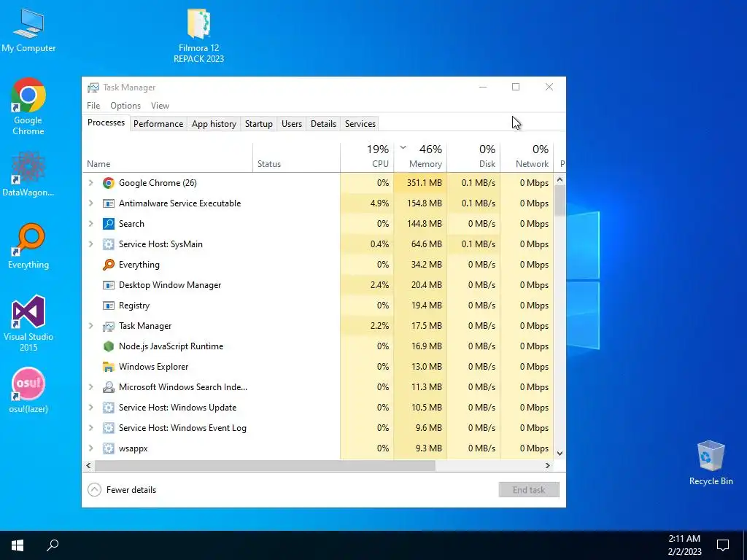Screen dimensions: 747x560
Task: Select the My Computer desktop icon
Action: click(x=28, y=31)
